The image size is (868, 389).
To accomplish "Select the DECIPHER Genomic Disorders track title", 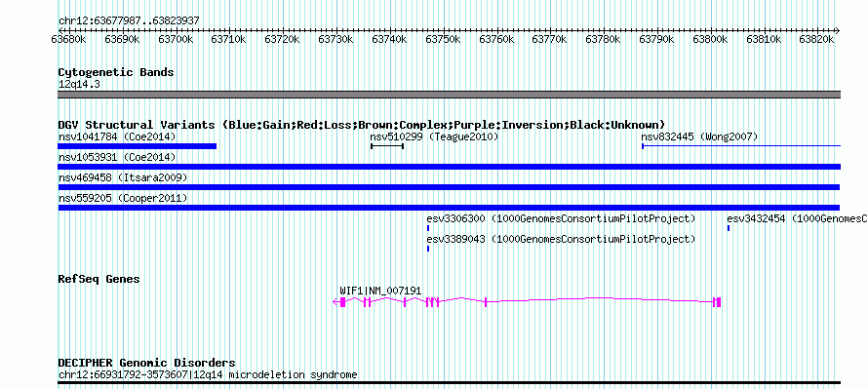I will point(146,363).
